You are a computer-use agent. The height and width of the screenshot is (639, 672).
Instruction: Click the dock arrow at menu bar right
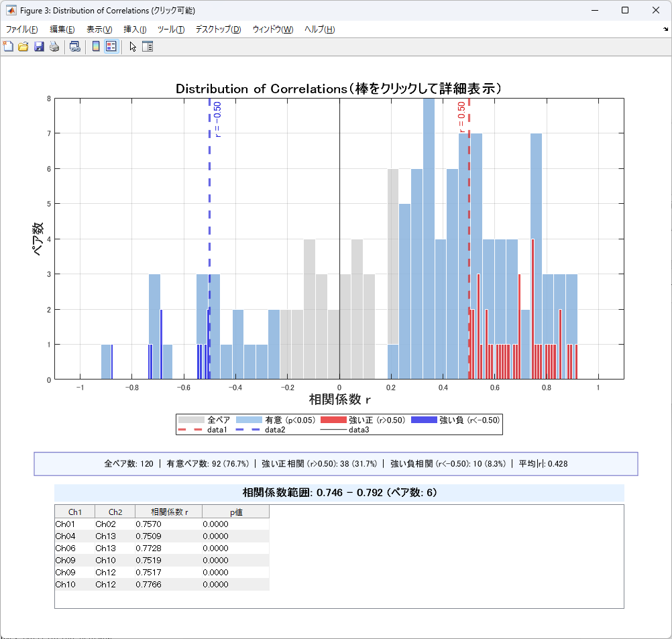(665, 30)
